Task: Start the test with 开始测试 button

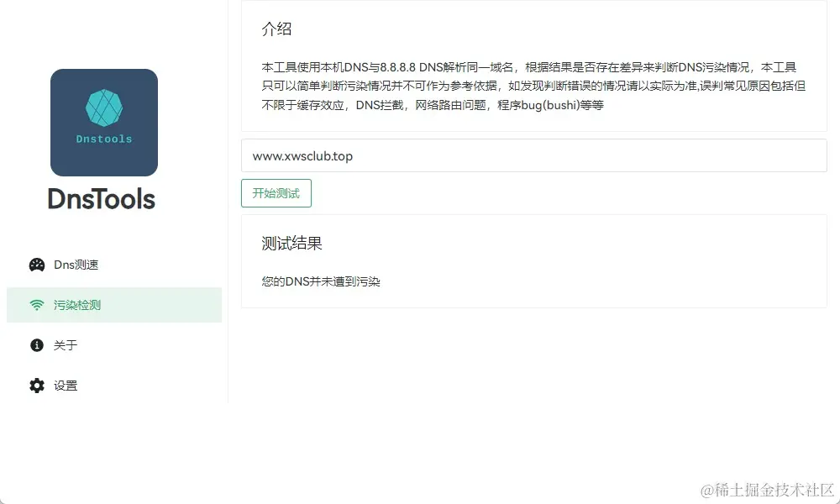Action: (276, 193)
